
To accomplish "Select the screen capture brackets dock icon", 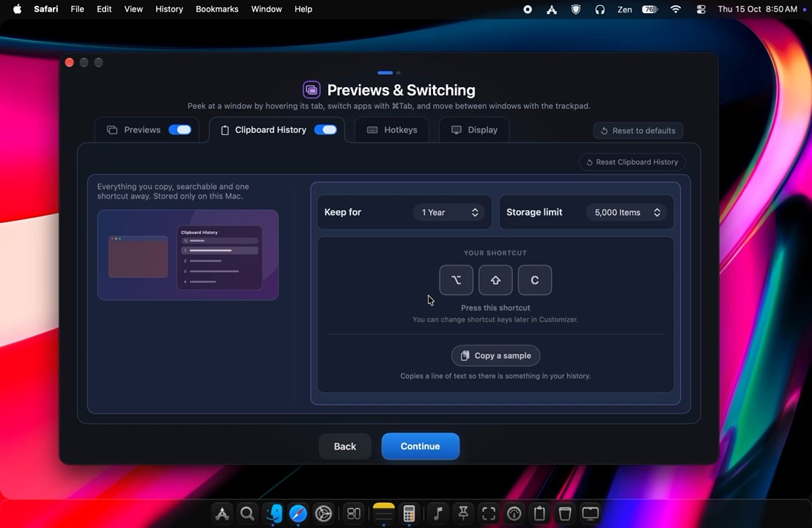I will point(489,513).
